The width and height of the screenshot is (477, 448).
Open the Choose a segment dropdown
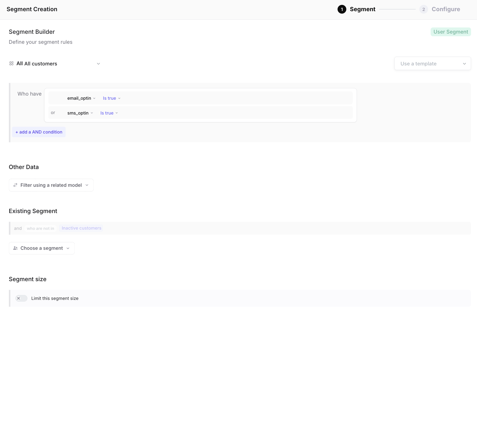[x=42, y=248]
